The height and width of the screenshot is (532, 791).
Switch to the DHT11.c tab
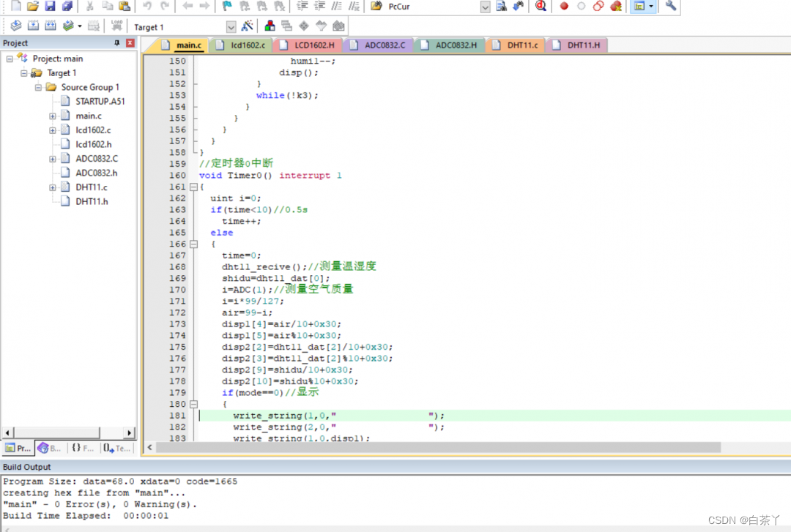click(x=522, y=45)
